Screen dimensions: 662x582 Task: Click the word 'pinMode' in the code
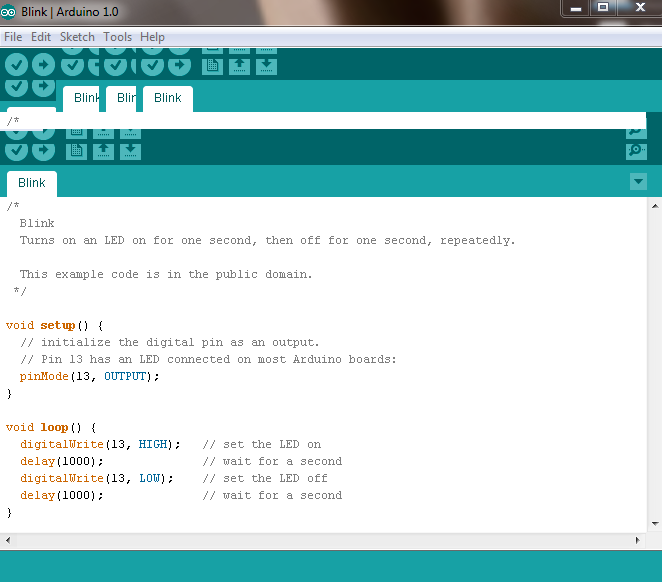[x=44, y=376]
